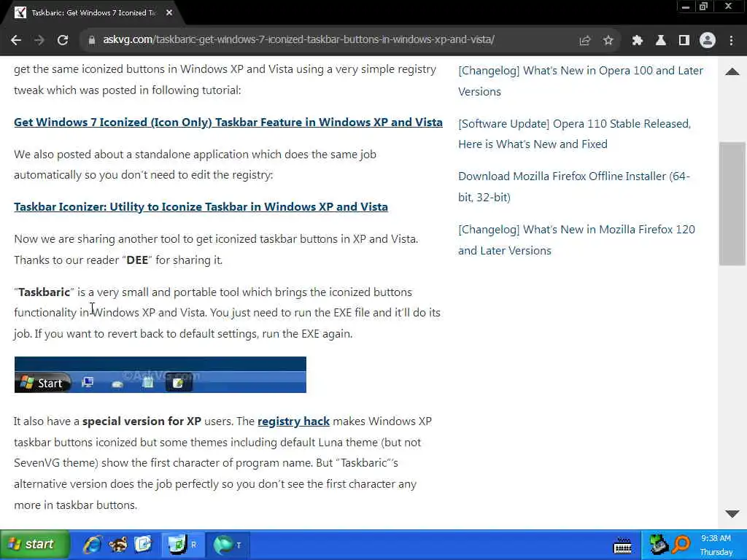Select the Taskbaric tab

(x=93, y=13)
